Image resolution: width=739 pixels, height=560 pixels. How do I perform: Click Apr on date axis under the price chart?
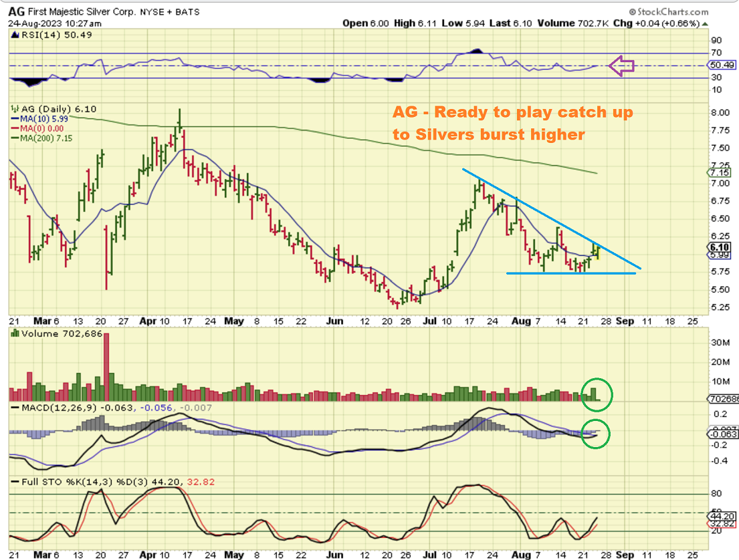(148, 321)
